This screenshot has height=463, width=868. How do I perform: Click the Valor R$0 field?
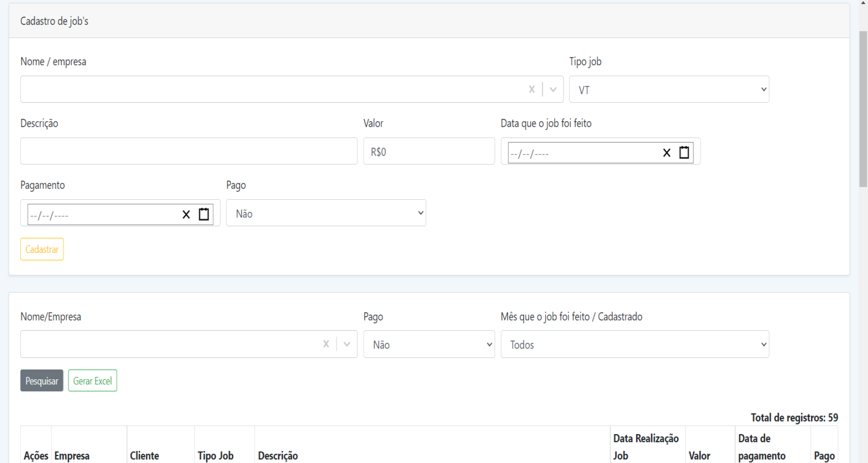coord(429,151)
